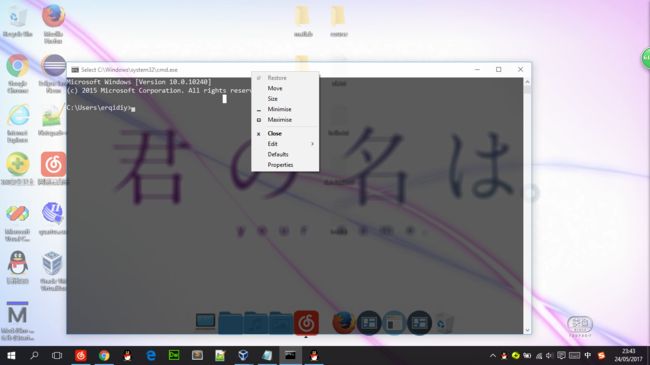
Task: Click the cmd title bar icon
Action: click(x=75, y=70)
